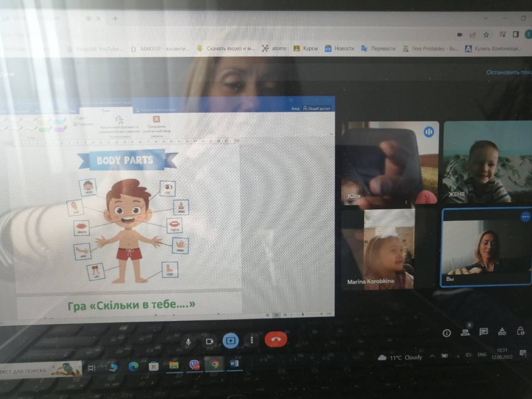
Task: Open the Перевести bookmark
Action: (x=378, y=49)
